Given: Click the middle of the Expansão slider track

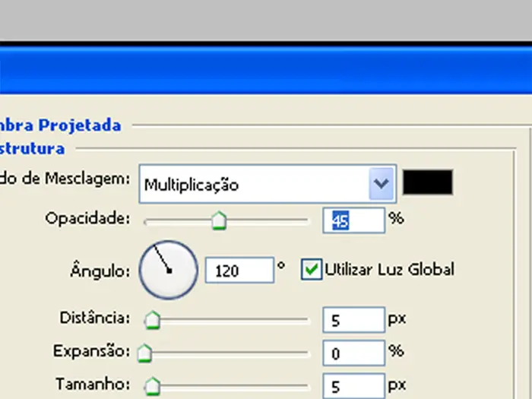Looking at the screenshot, I should [x=228, y=353].
